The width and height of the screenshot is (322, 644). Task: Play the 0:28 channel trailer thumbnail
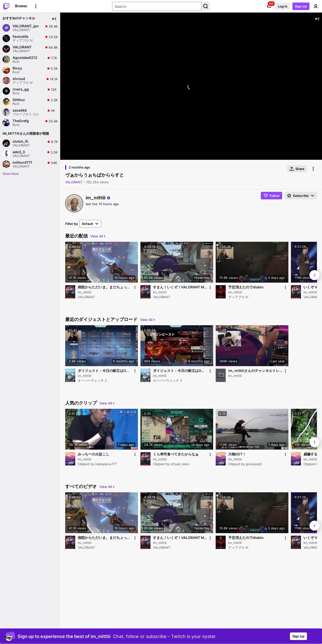[x=252, y=346]
